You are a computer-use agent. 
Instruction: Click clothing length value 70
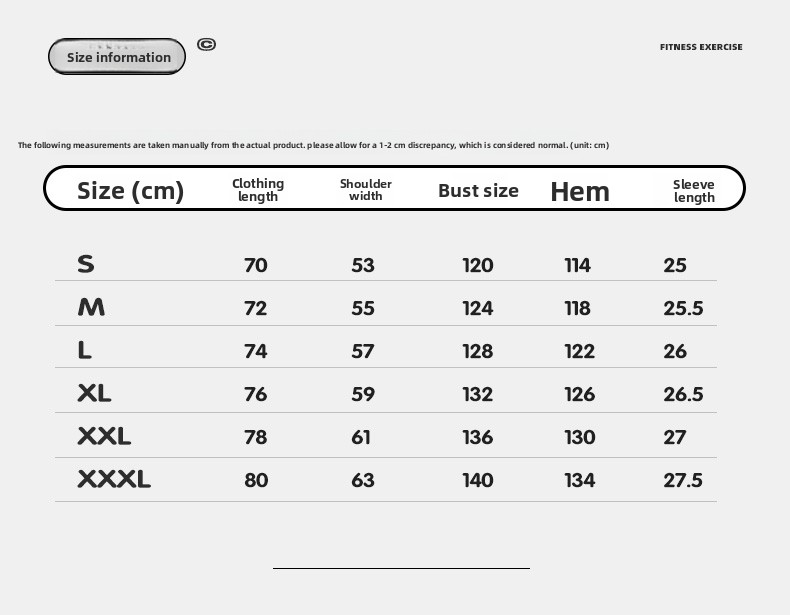pyautogui.click(x=256, y=265)
